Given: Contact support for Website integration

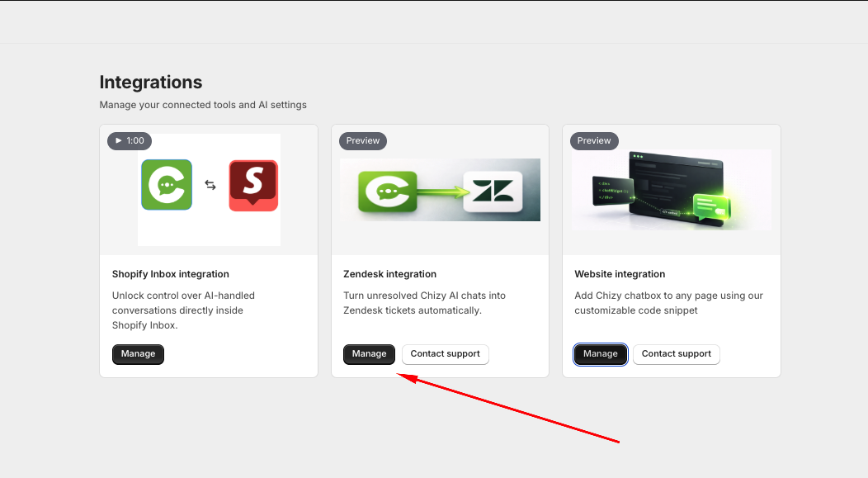Looking at the screenshot, I should (677, 354).
